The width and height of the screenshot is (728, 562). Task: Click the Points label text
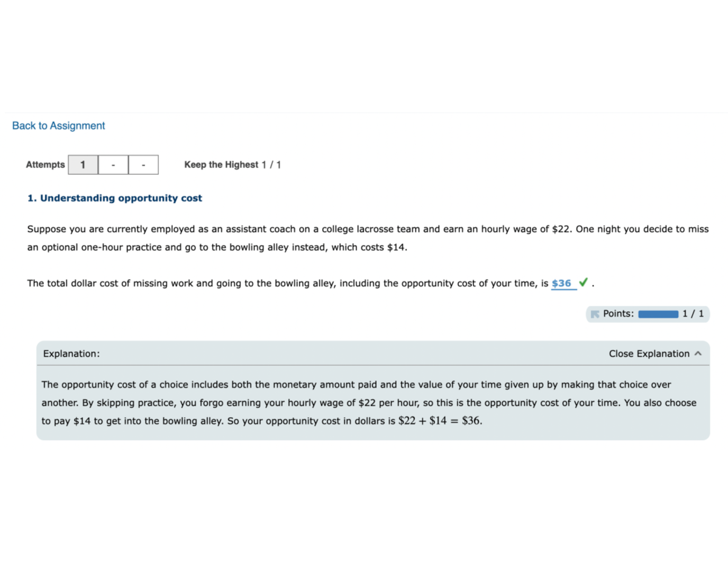pyautogui.click(x=618, y=313)
